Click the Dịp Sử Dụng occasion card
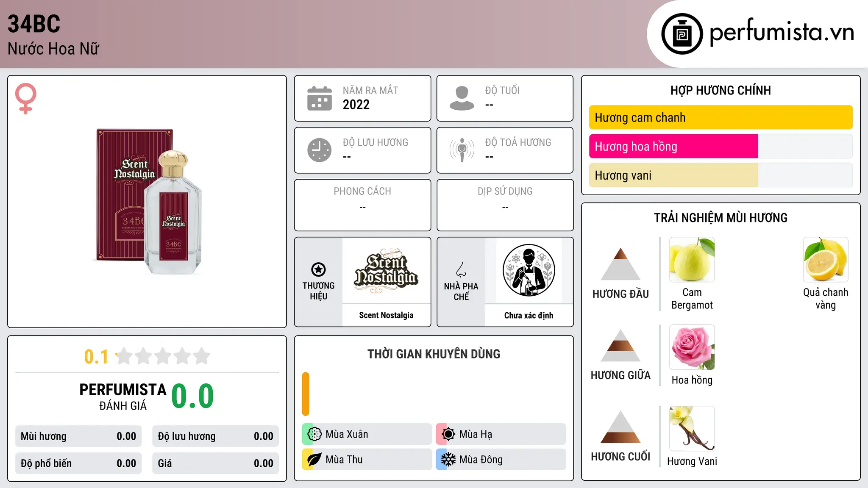 click(505, 205)
